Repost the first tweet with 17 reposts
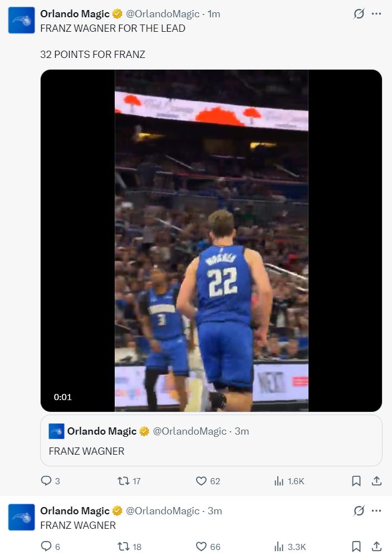The height and width of the screenshot is (560, 392). 124,481
